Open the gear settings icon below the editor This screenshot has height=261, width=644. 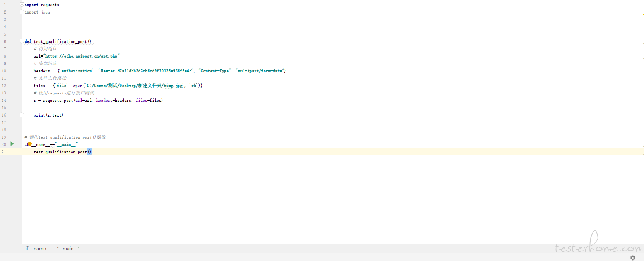pyautogui.click(x=633, y=258)
